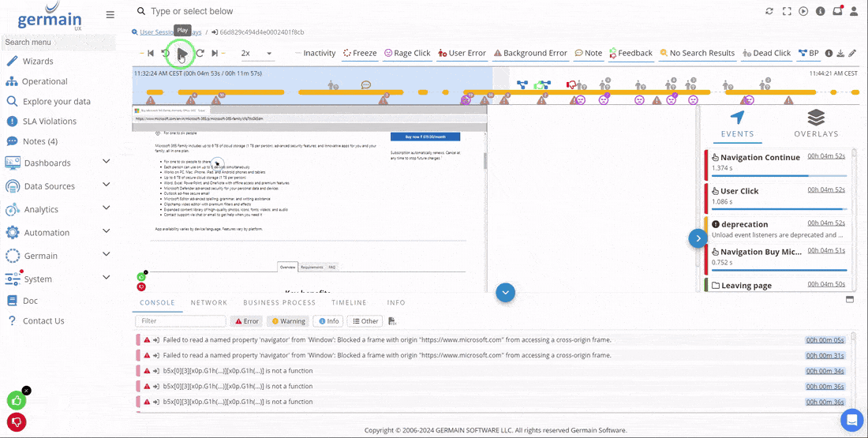Toggle the Background Error filter

pos(530,53)
